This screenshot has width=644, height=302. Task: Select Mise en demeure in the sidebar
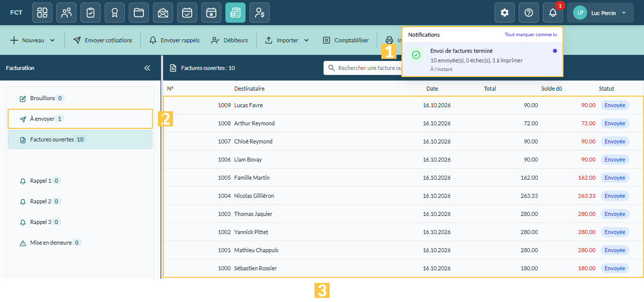pos(80,243)
